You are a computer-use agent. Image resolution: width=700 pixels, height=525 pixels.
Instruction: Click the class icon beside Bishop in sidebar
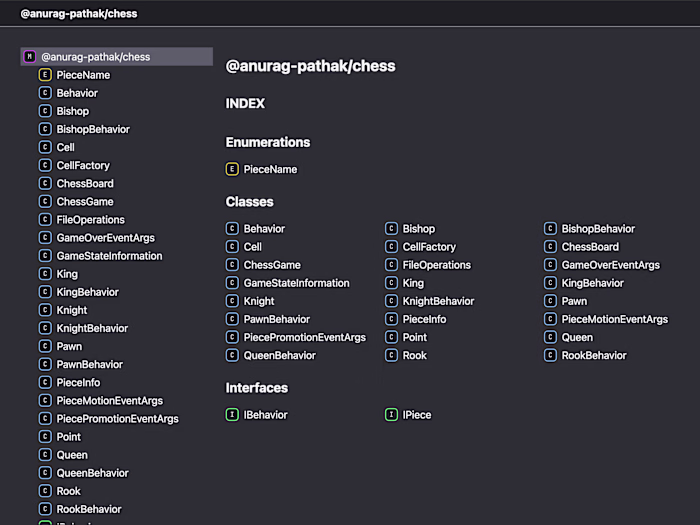(45, 111)
